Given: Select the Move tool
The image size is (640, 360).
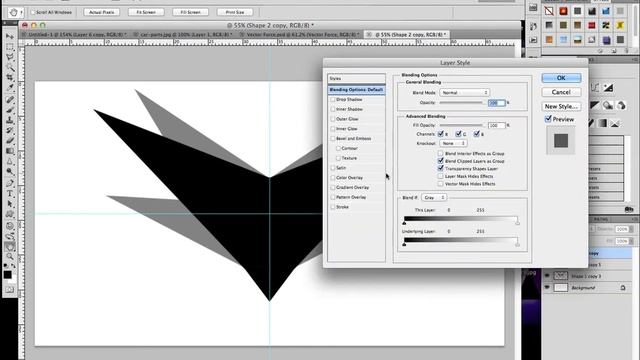Looking at the screenshot, I should point(10,37).
